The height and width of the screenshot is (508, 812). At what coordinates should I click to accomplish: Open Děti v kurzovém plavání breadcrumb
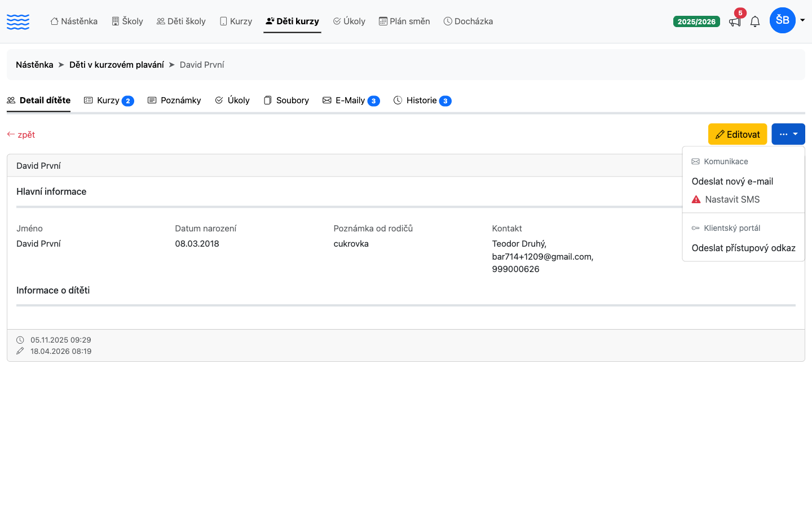tap(117, 65)
